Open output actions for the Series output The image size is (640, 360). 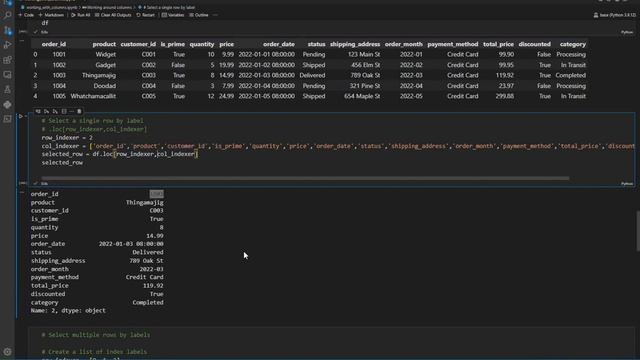(22, 192)
